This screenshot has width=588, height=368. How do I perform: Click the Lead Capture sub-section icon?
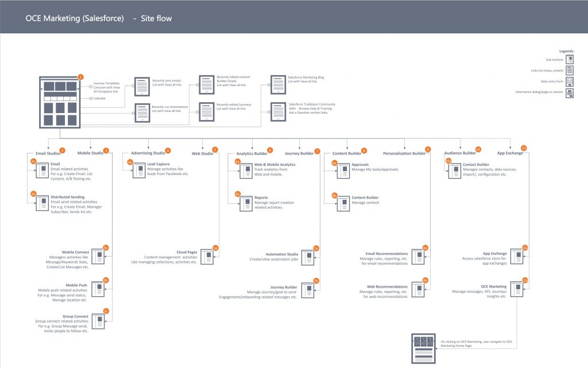(139, 171)
